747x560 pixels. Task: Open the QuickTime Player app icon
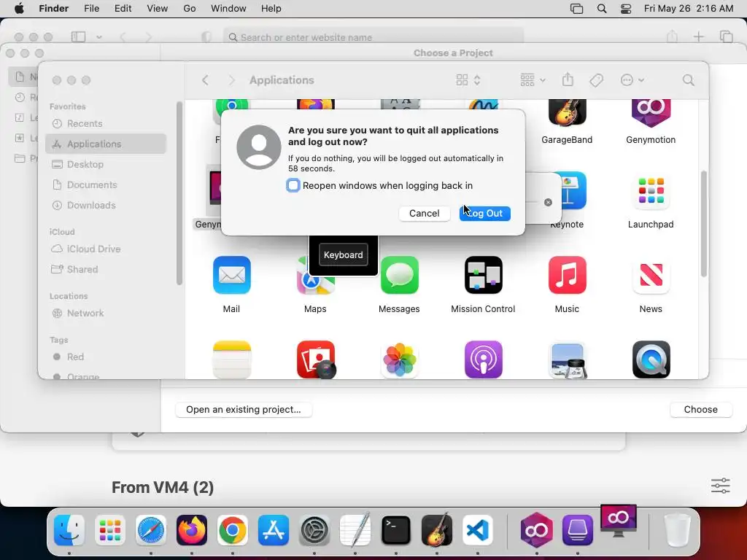[x=651, y=359]
